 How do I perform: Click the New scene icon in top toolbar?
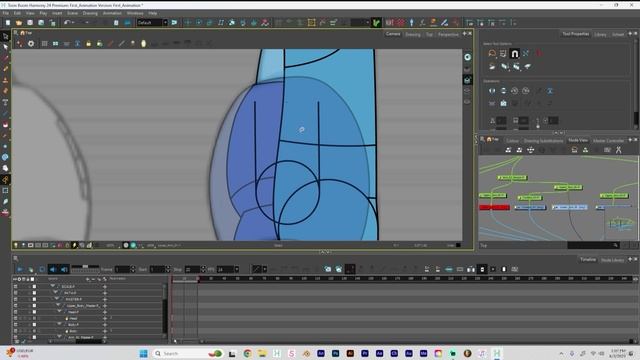[8, 22]
